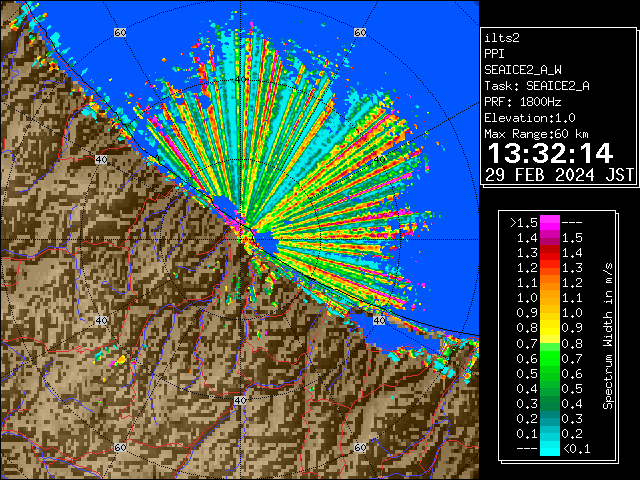Select the 'Spectrum Width in m/s' axis title
Screen dimensions: 640x480
(607, 336)
